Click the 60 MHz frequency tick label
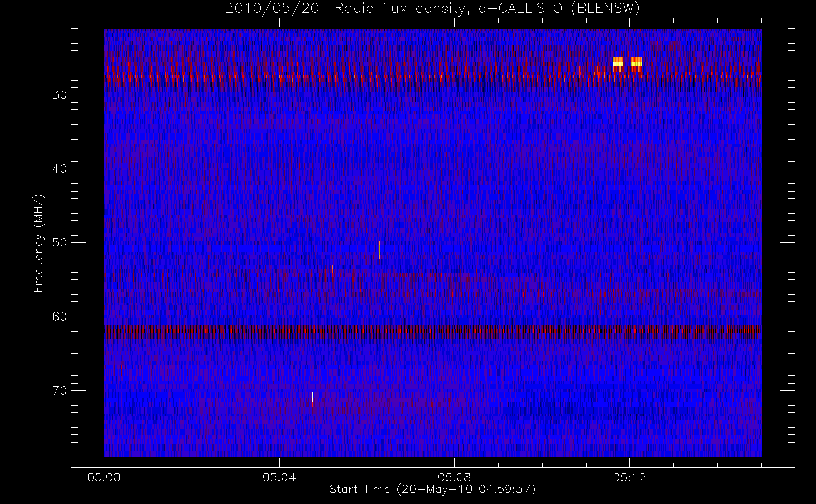The image size is (816, 504). coord(60,317)
